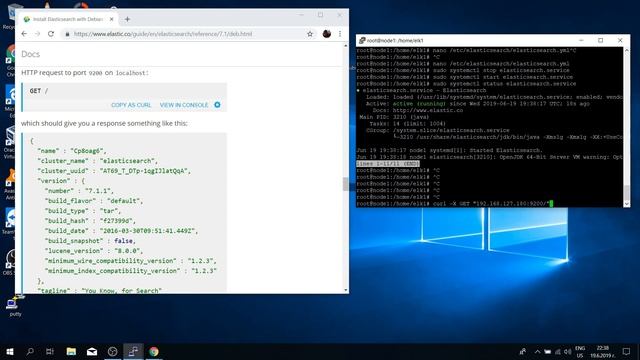Open taskbar clock and calendar
The image size is (640, 360).
coord(603,352)
